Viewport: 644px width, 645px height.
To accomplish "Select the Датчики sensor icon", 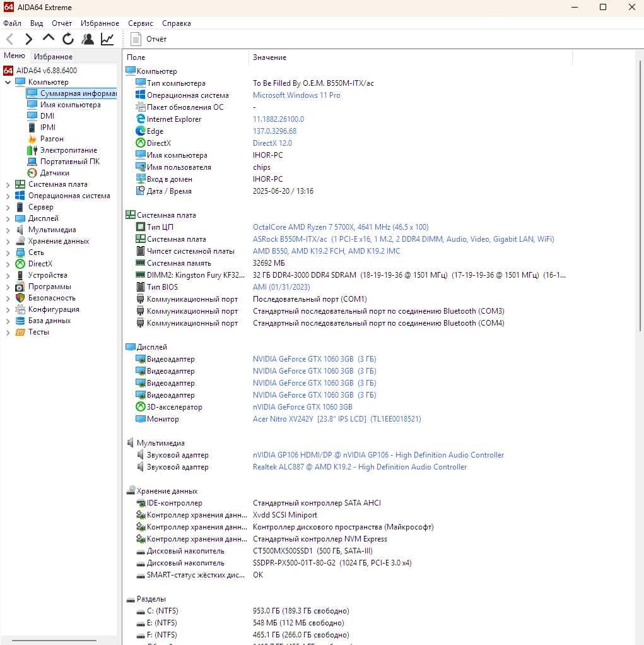I will pos(32,173).
